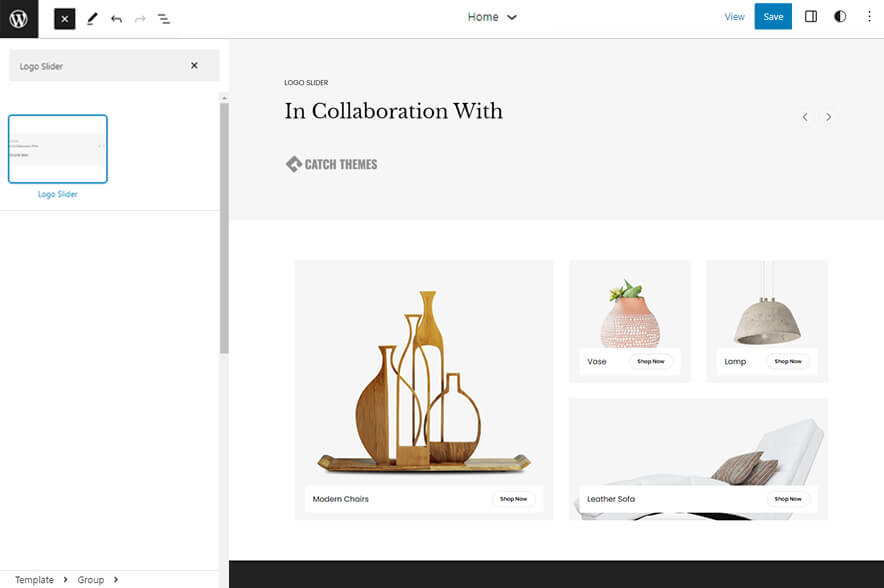Open the document List View
The image size is (884, 588).
tap(164, 18)
